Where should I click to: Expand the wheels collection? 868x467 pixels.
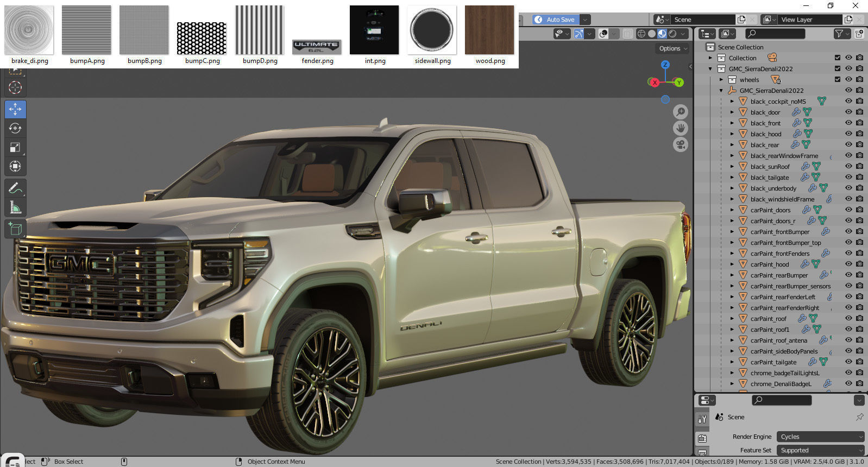[x=721, y=79]
